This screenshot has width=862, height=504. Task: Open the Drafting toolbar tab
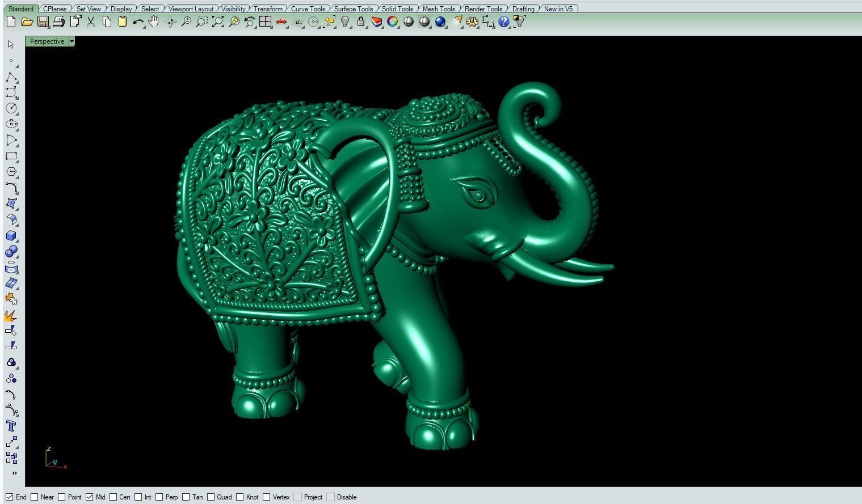pos(523,9)
